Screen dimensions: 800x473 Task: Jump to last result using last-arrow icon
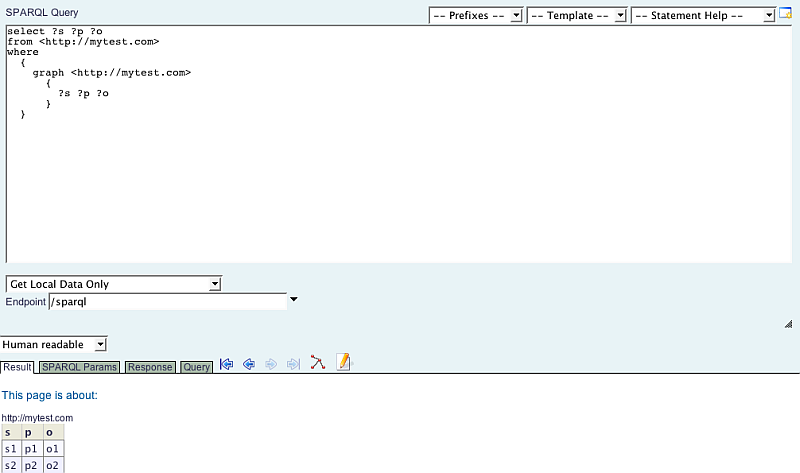click(x=293, y=364)
